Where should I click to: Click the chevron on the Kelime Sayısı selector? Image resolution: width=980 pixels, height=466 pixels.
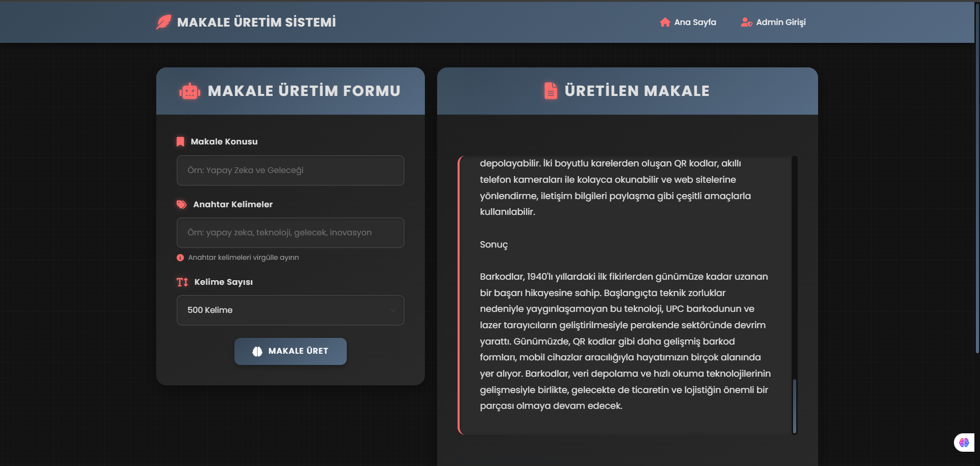tap(393, 310)
